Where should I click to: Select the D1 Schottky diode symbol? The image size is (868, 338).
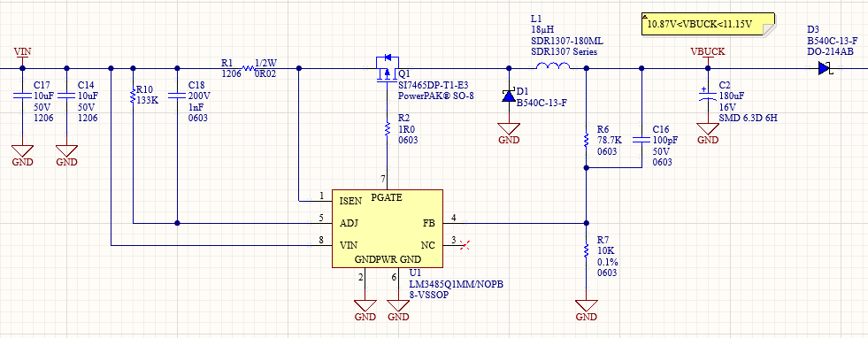point(509,96)
